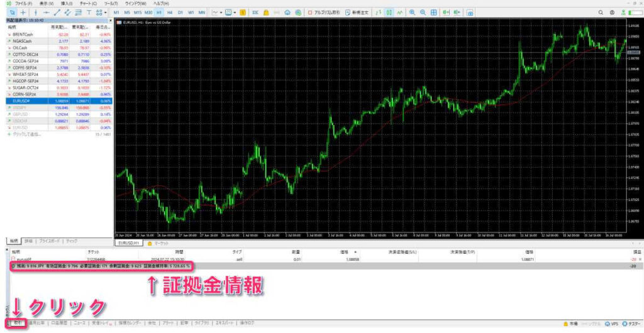Open the ファイル (File) menu
Image resolution: width=644 pixels, height=333 pixels.
point(23,3)
